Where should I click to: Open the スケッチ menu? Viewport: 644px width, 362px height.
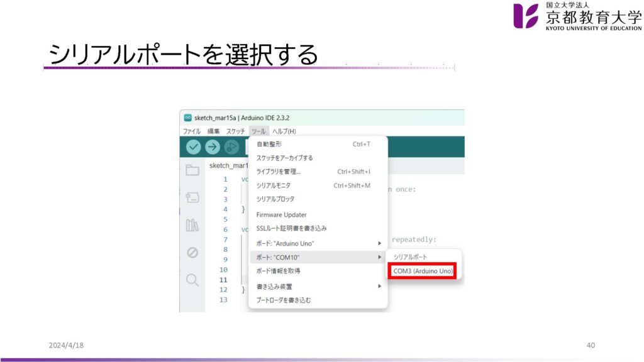click(x=235, y=131)
